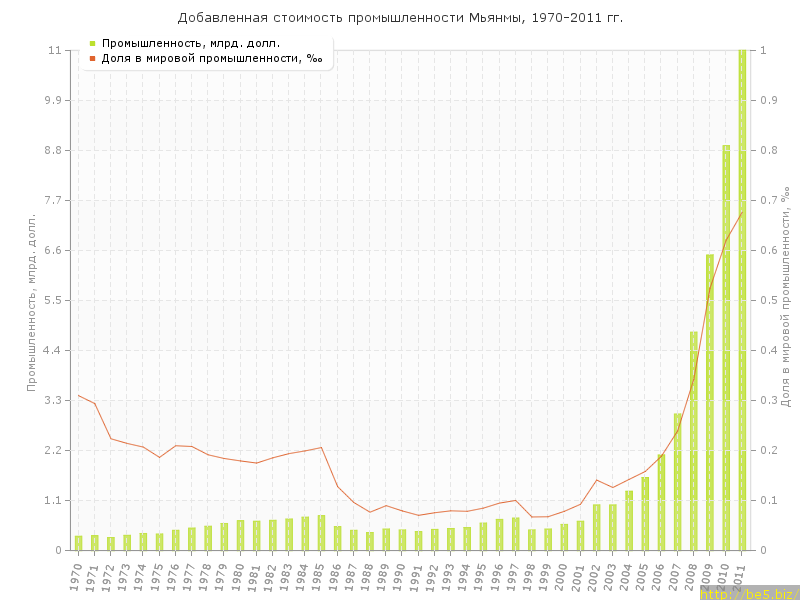Screen dimensions: 800x600
Task: Click the 2011 label on x-axis
Action: pyautogui.click(x=741, y=574)
